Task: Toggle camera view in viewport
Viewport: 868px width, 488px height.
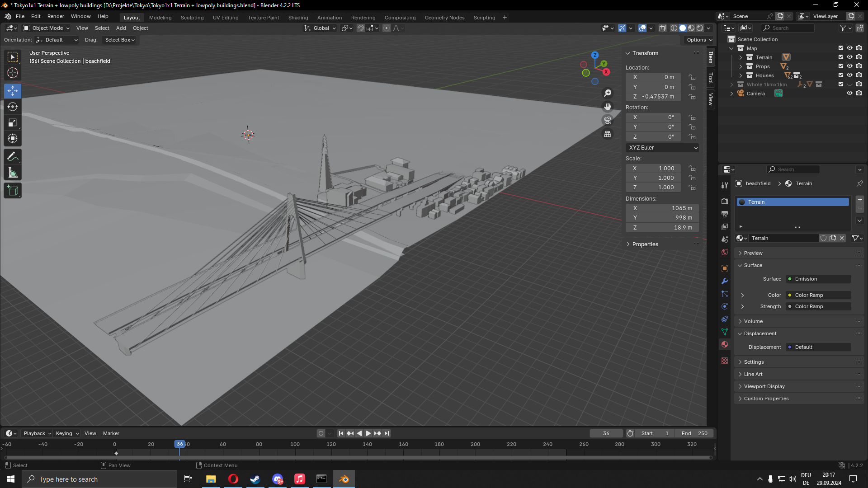Action: [x=608, y=121]
